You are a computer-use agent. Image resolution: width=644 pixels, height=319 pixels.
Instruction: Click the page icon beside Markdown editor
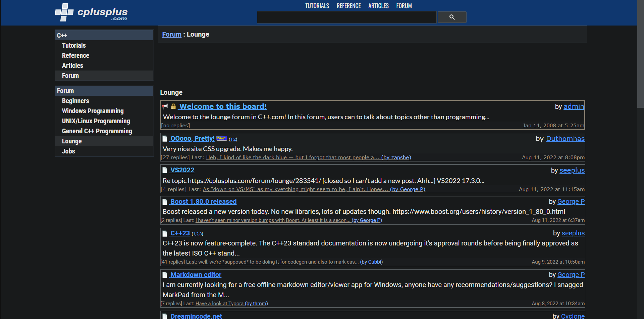coord(165,275)
